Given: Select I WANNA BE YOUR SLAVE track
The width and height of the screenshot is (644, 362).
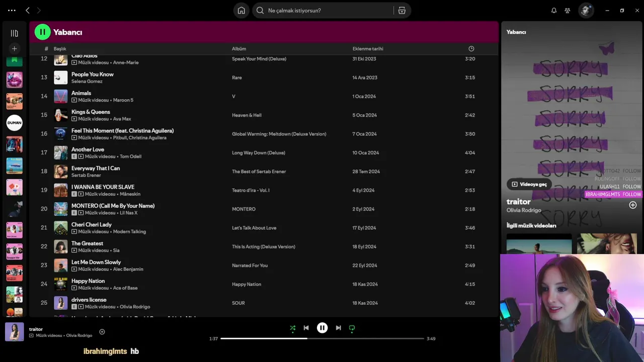Looking at the screenshot, I should pyautogui.click(x=103, y=187).
